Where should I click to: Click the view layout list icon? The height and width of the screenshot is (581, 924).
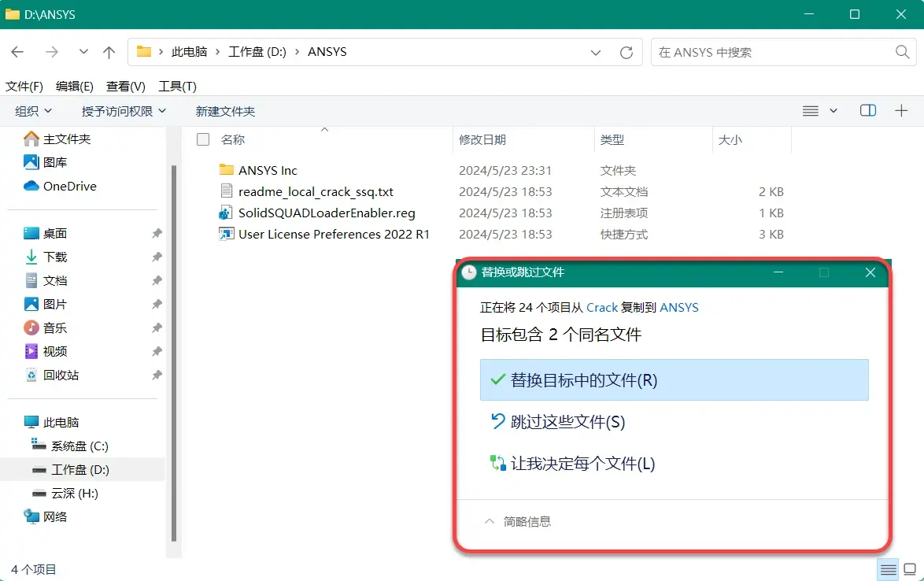pyautogui.click(x=810, y=111)
